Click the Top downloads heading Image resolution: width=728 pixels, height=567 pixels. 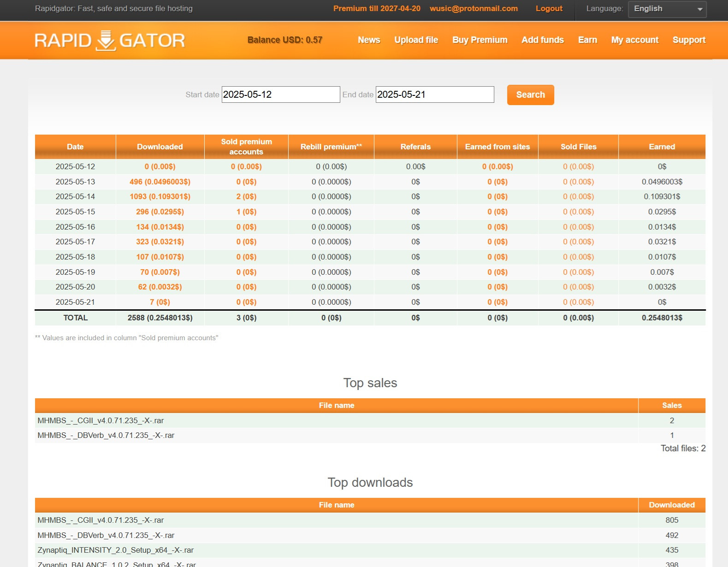click(x=370, y=483)
